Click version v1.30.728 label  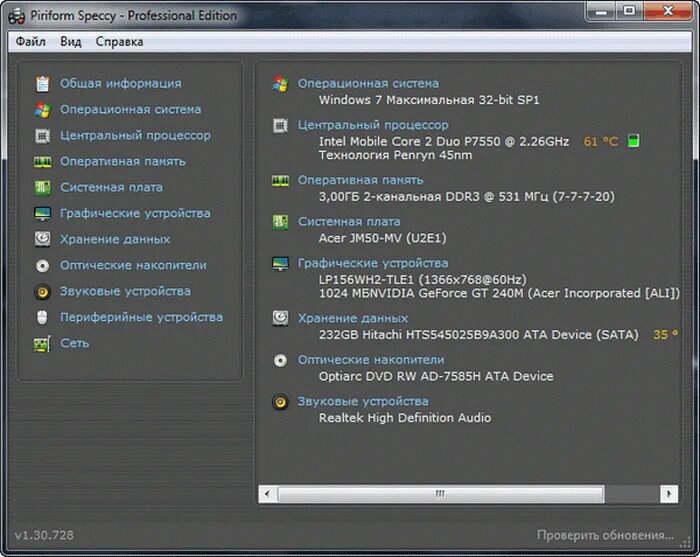44,535
